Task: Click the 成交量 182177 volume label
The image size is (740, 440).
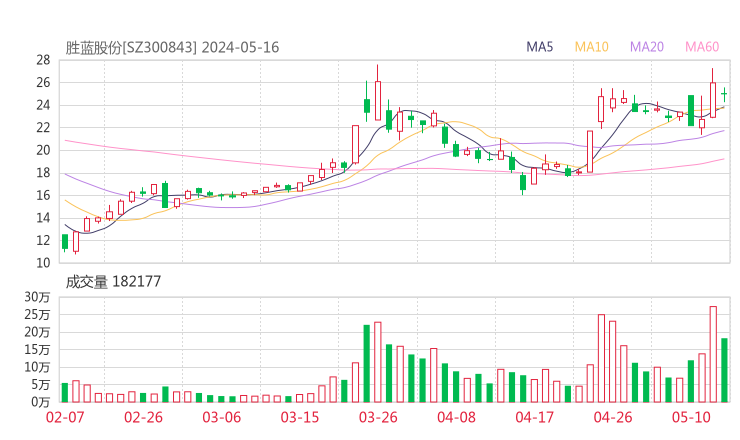Action: [113, 282]
